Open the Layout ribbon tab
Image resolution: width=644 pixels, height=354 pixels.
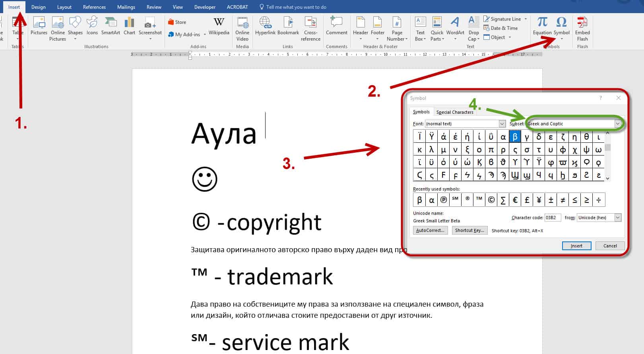[64, 7]
